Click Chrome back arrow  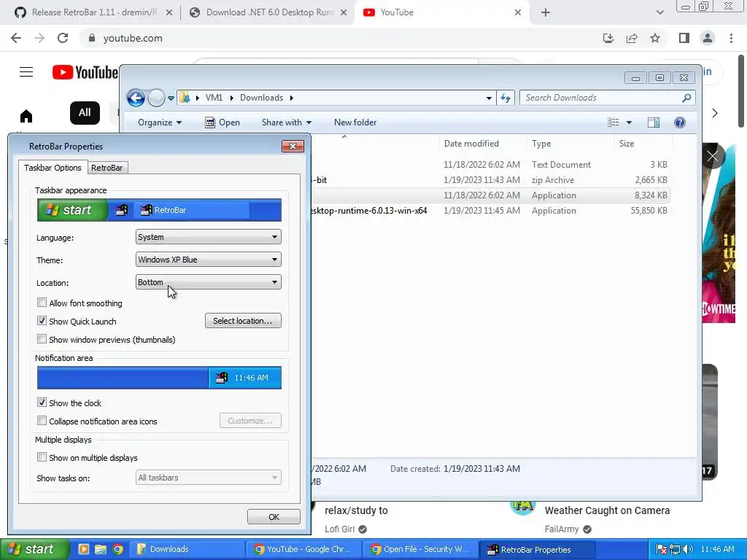(16, 38)
